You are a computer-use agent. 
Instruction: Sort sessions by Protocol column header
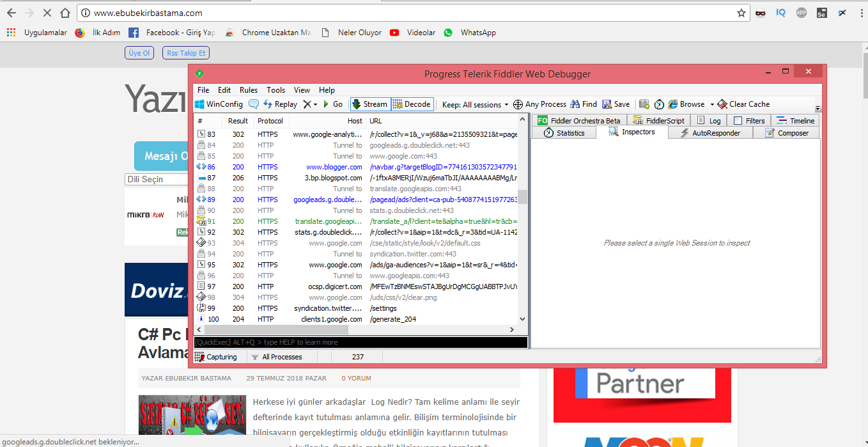click(x=270, y=121)
